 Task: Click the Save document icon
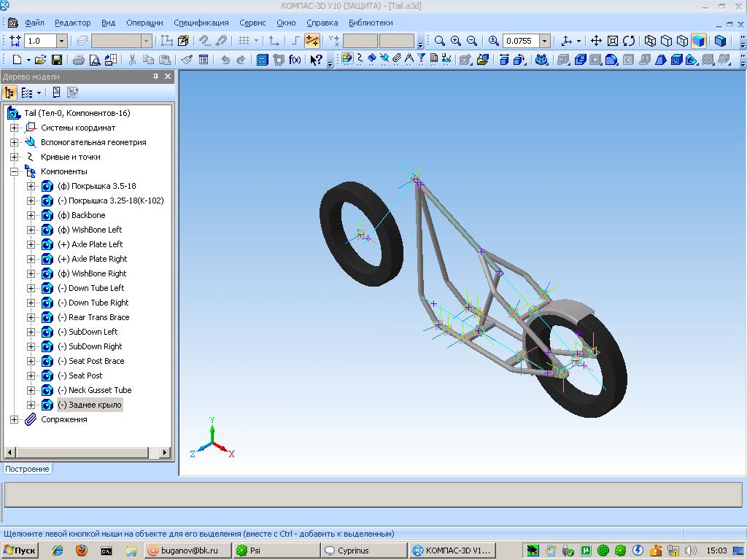pos(56,60)
